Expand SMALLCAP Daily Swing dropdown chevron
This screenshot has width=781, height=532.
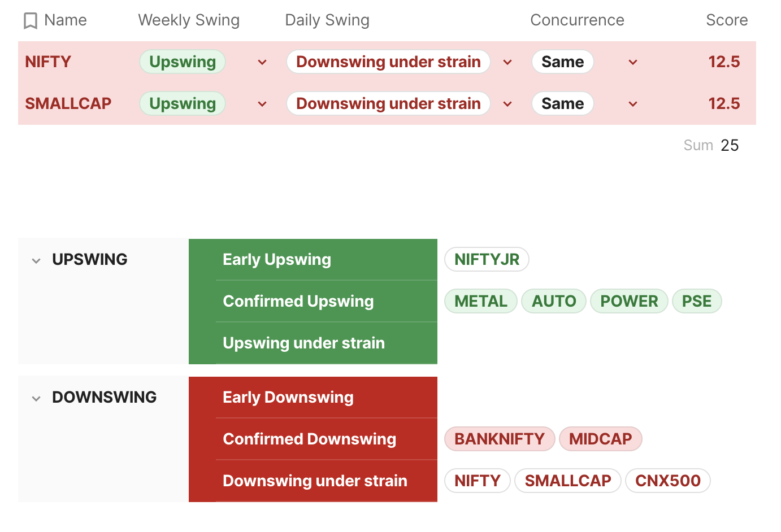point(507,104)
